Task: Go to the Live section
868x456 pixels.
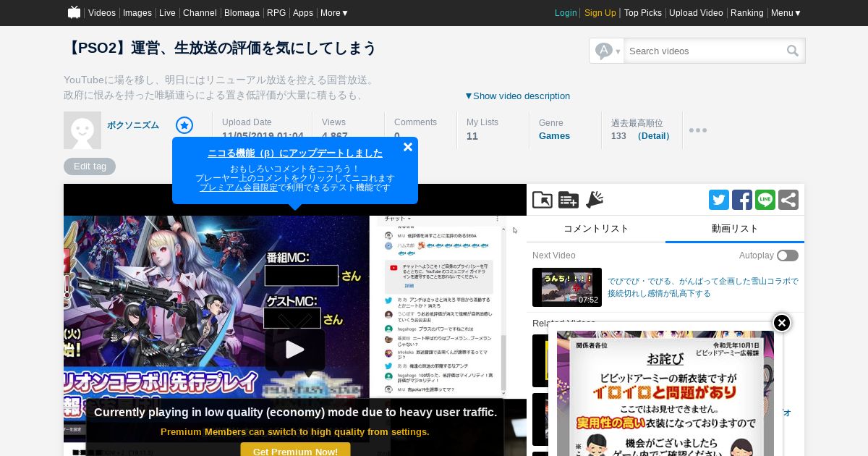Action: 167,13
